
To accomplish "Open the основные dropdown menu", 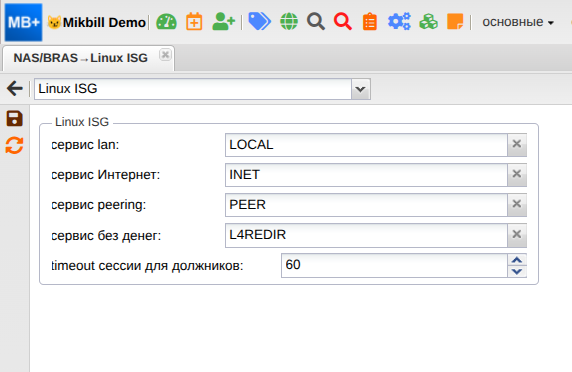I will coord(518,22).
